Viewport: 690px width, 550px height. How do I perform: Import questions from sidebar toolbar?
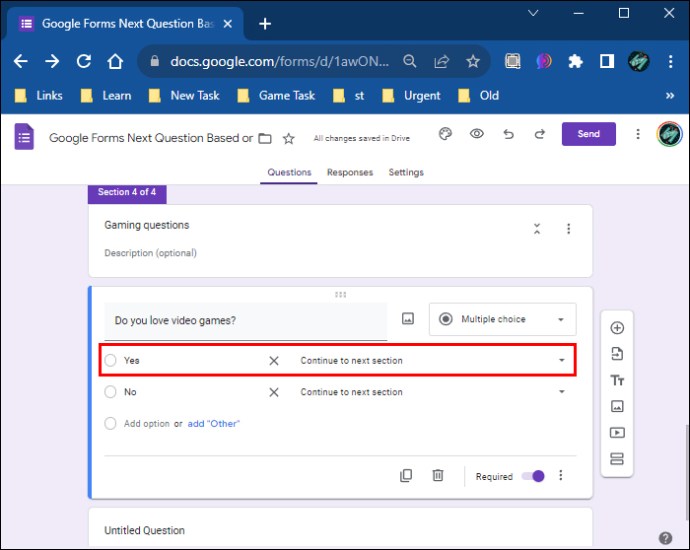pyautogui.click(x=617, y=354)
